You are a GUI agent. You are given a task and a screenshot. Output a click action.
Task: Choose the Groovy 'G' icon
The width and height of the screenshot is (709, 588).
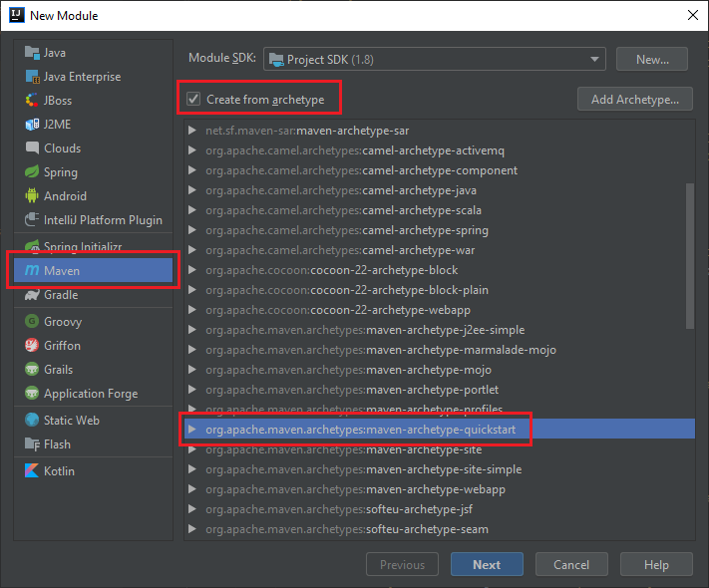point(32,321)
